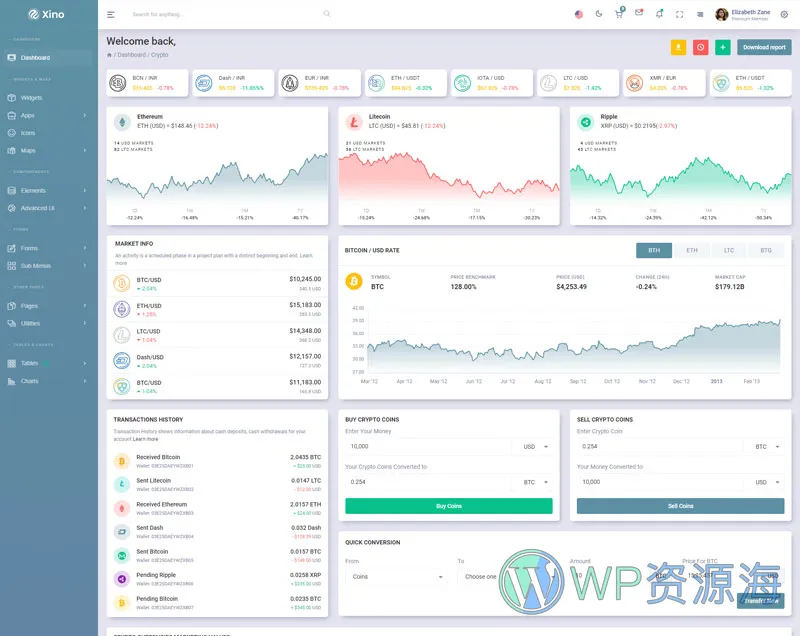Expand the Apps sidebar menu
Screen dimensions: 800x636
click(x=48, y=115)
